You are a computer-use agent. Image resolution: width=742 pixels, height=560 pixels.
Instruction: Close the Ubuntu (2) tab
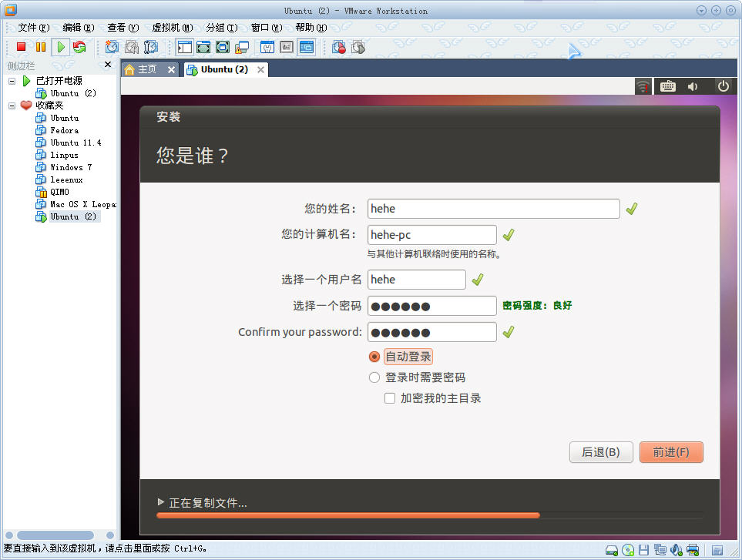pyautogui.click(x=260, y=69)
